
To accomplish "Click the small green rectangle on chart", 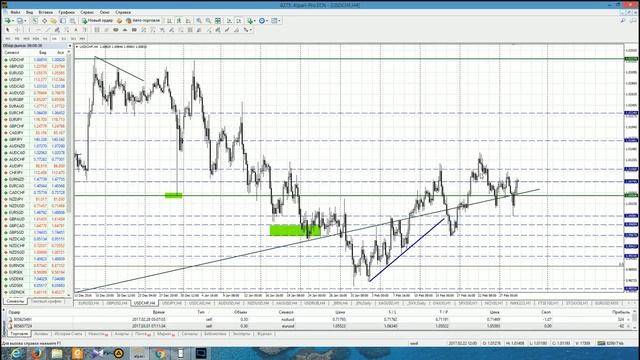I will coord(173,196).
